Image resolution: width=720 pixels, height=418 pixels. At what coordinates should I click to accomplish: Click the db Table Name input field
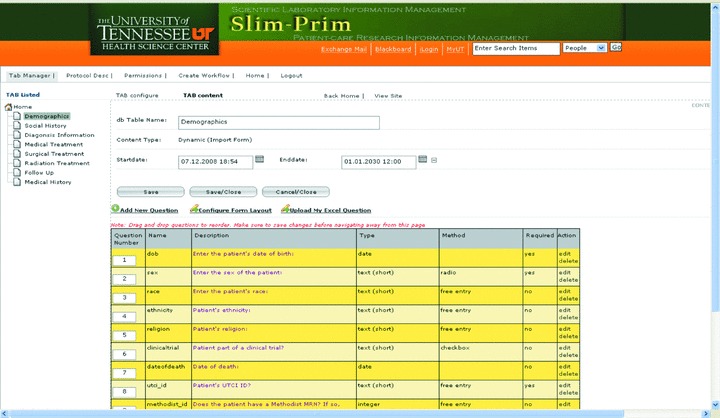278,122
